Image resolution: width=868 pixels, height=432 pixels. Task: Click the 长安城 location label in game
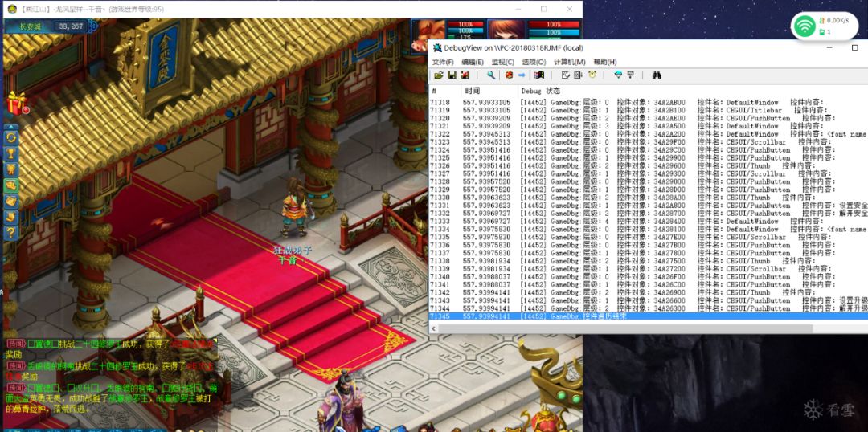click(x=30, y=26)
